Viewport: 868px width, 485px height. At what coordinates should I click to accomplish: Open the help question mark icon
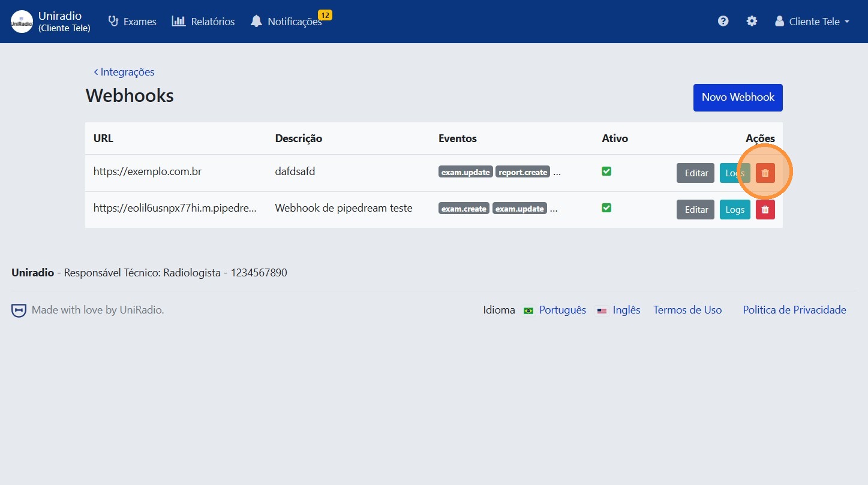point(723,21)
